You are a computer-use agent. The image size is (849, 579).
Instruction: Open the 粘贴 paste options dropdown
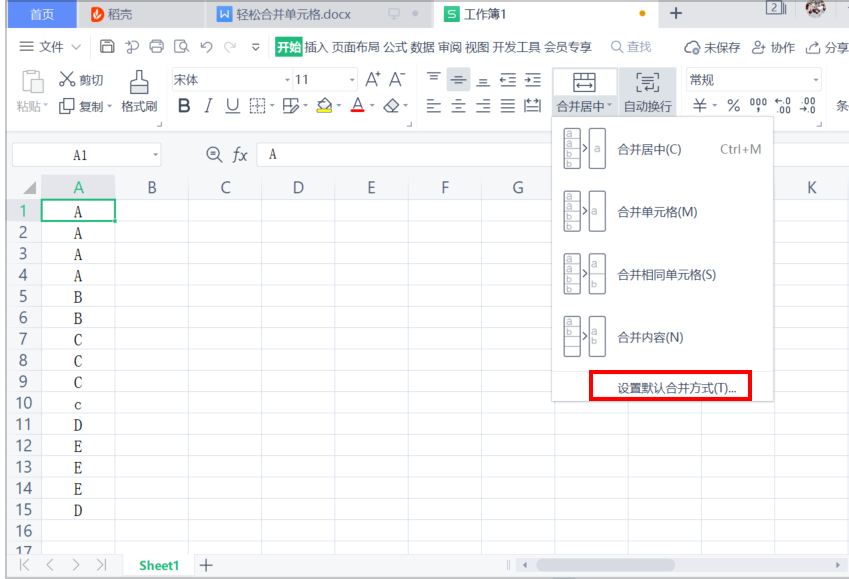click(x=46, y=106)
